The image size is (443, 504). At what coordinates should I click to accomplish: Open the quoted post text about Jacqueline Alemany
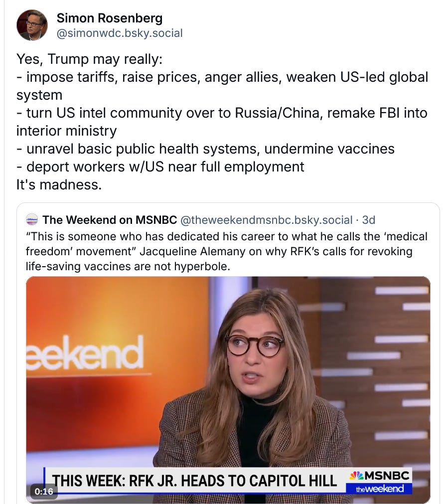coord(226,251)
